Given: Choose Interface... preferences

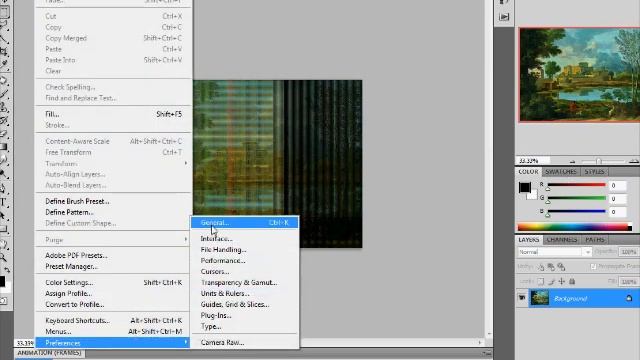Looking at the screenshot, I should click(x=216, y=239).
